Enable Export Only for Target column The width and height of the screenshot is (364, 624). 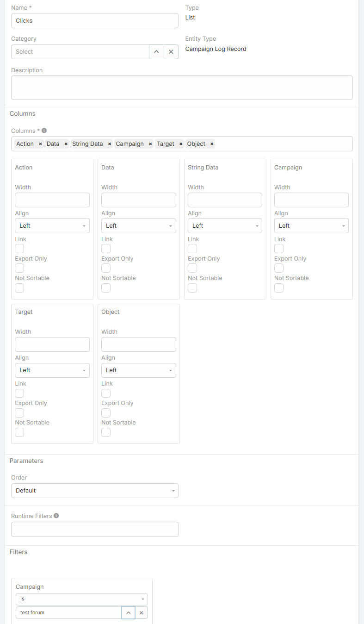[19, 412]
